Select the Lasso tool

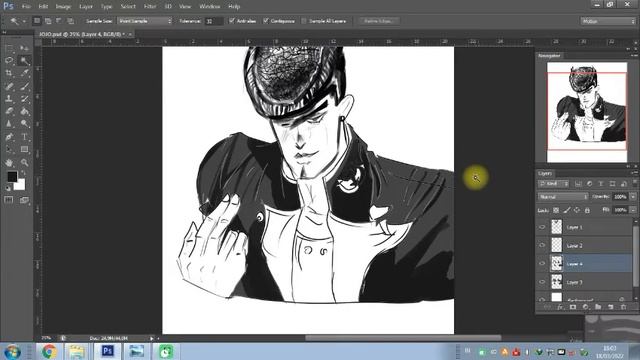tap(9, 61)
